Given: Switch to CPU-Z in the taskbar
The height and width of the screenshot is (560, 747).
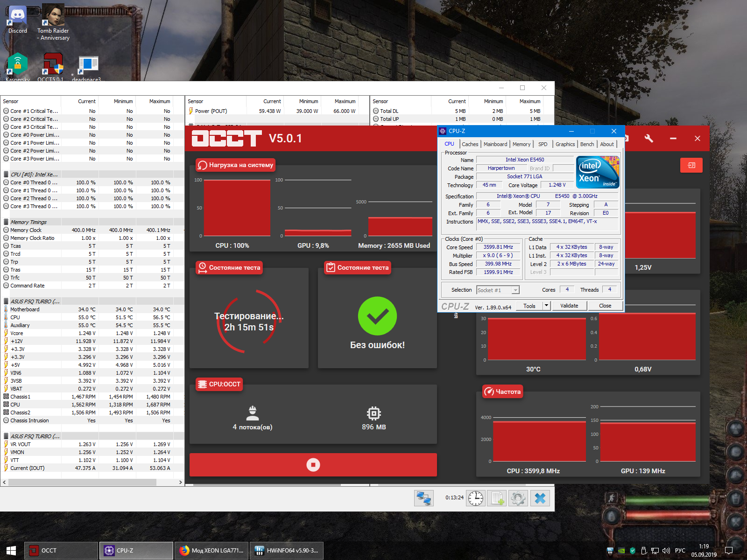Looking at the screenshot, I should click(x=136, y=551).
